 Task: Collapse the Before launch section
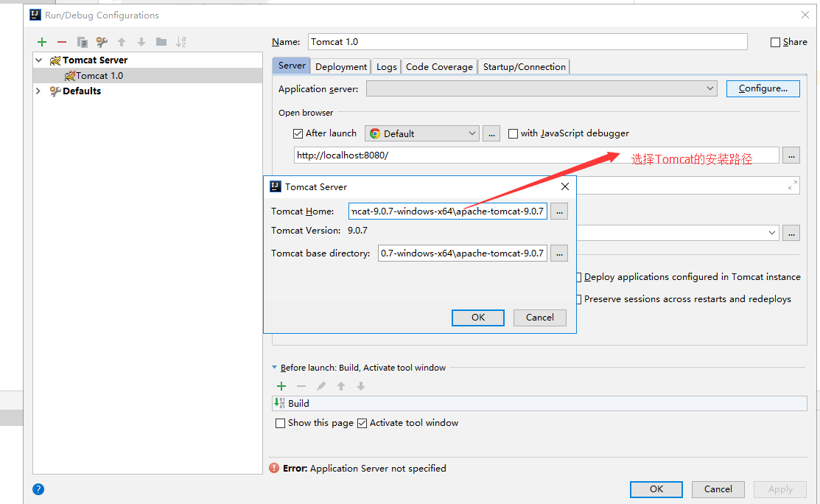(x=275, y=368)
